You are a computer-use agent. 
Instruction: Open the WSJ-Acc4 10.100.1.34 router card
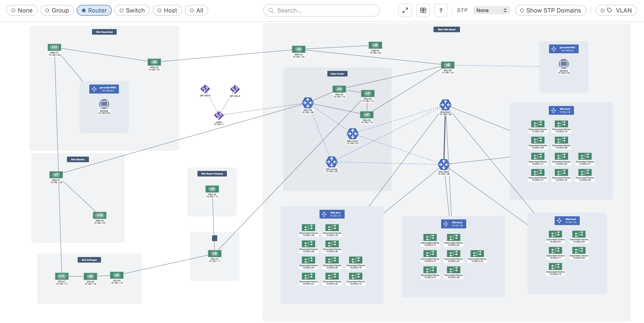(453, 224)
